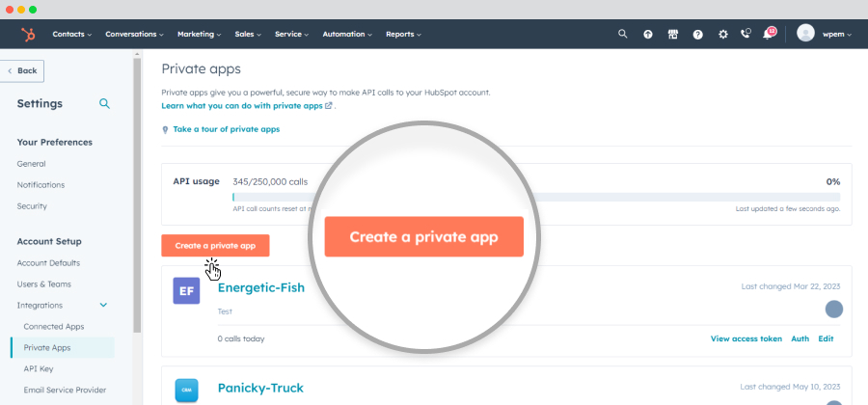Click the tour location pin icon
This screenshot has height=405, width=868.
165,129
